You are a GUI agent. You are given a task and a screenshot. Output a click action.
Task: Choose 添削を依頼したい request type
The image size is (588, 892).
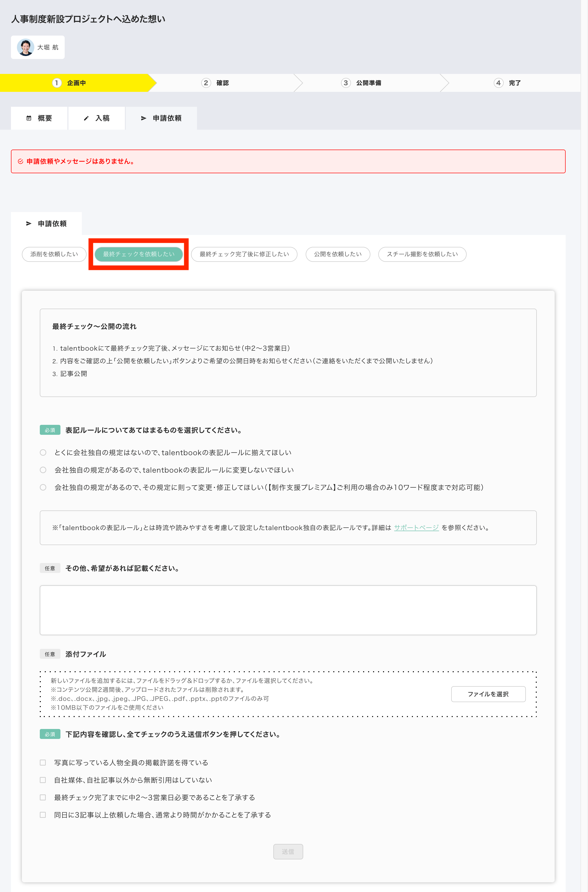click(54, 254)
